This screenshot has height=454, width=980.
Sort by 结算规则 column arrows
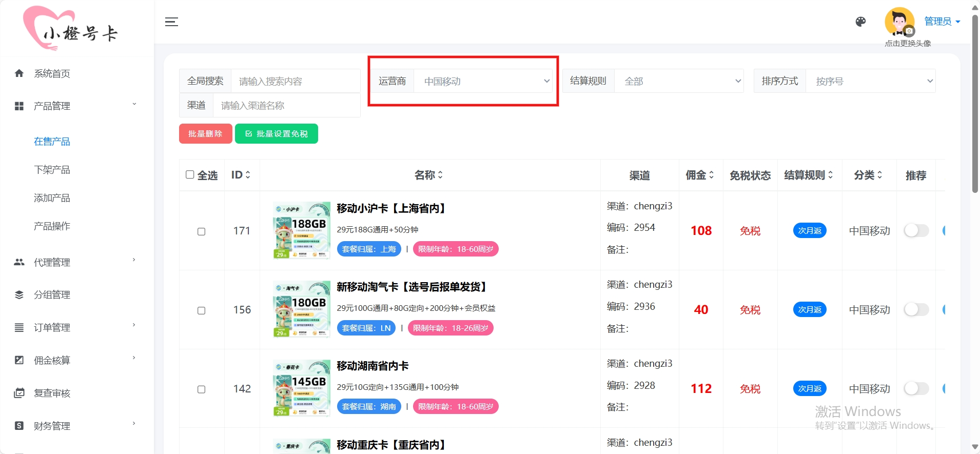pos(830,175)
